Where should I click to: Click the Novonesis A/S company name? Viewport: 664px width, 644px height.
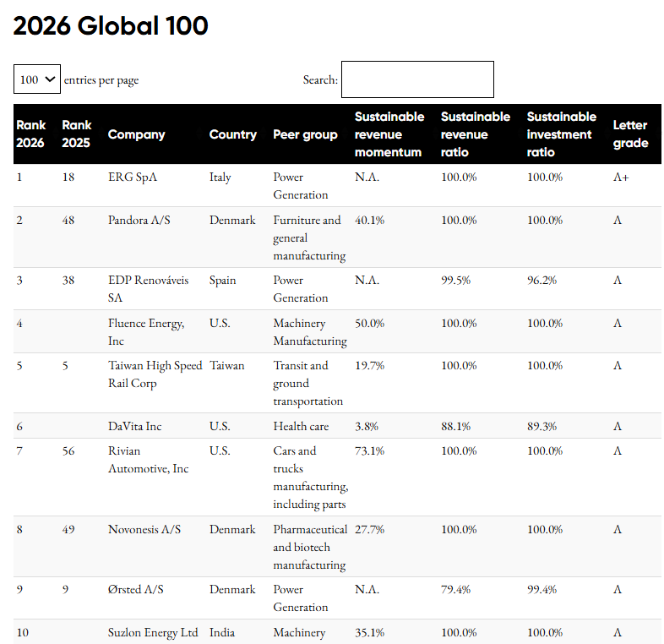144,530
